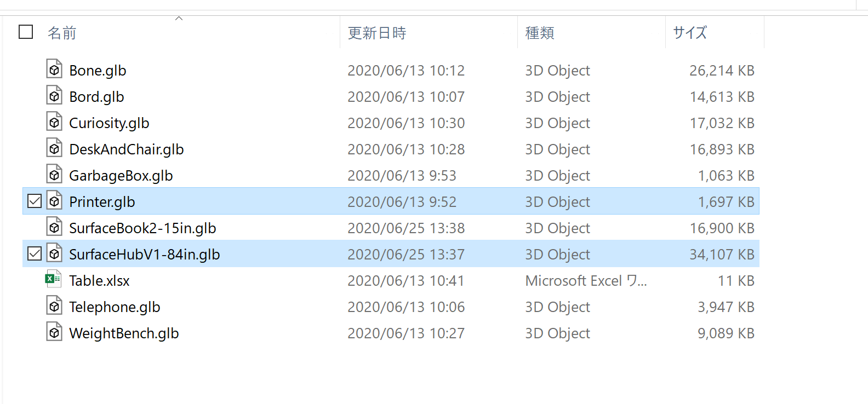
Task: Click the 3D Object icon beside SurfaceBook2-15in.glb
Action: [54, 227]
